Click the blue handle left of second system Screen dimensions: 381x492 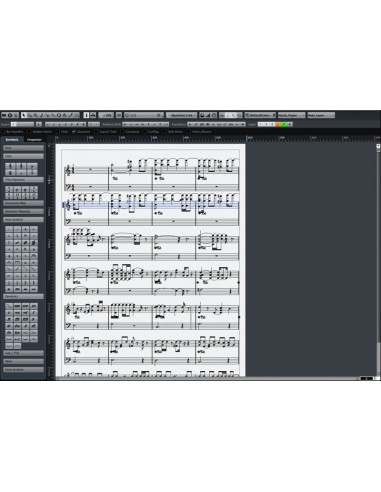(63, 205)
